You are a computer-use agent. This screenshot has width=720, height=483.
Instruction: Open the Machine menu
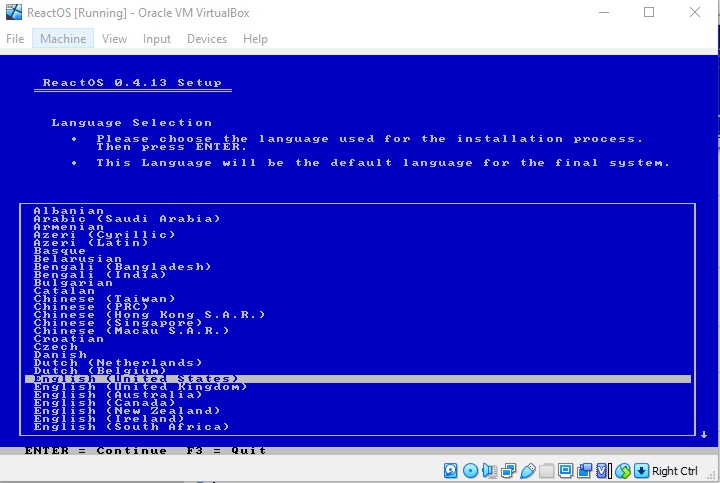point(63,39)
